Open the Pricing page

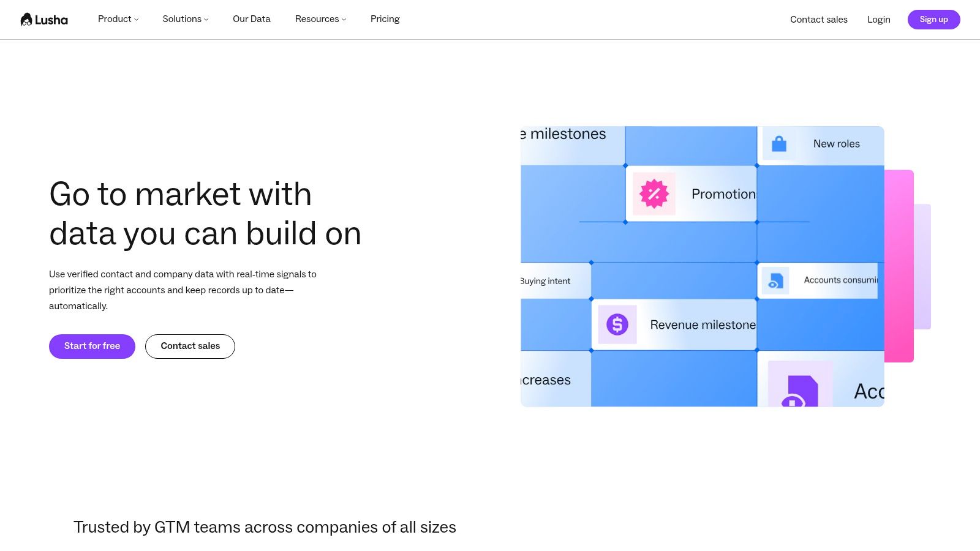coord(385,19)
